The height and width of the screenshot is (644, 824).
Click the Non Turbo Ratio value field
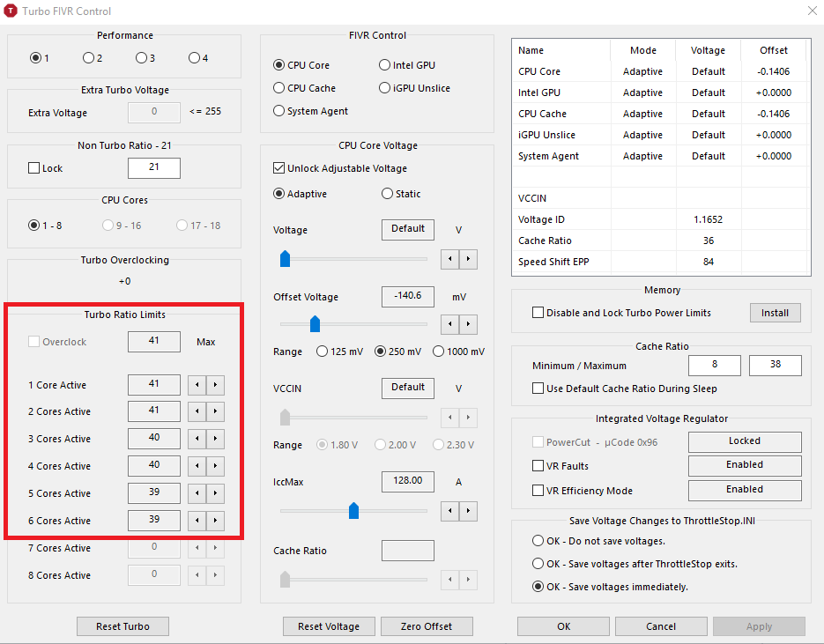154,167
